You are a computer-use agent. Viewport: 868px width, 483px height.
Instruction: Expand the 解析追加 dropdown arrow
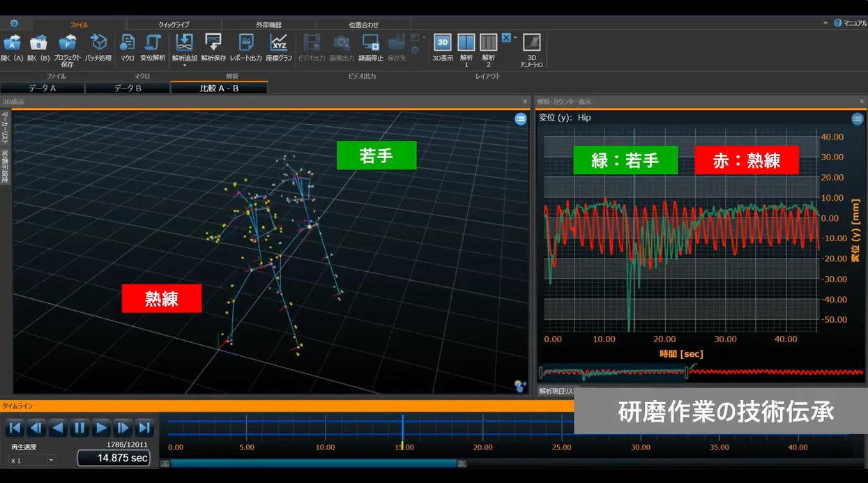coord(185,66)
